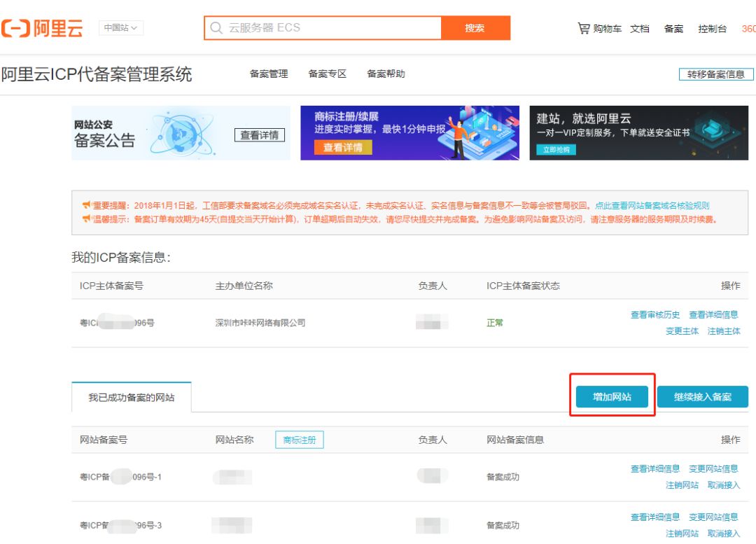Image resolution: width=756 pixels, height=544 pixels.
Task: Click 查看详情 on 商标注册/续展 banner
Action: pos(343,148)
